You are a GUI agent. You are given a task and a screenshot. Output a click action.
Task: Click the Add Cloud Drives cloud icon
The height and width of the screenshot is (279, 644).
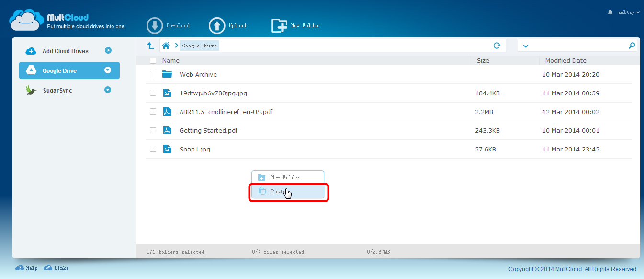pyautogui.click(x=31, y=51)
